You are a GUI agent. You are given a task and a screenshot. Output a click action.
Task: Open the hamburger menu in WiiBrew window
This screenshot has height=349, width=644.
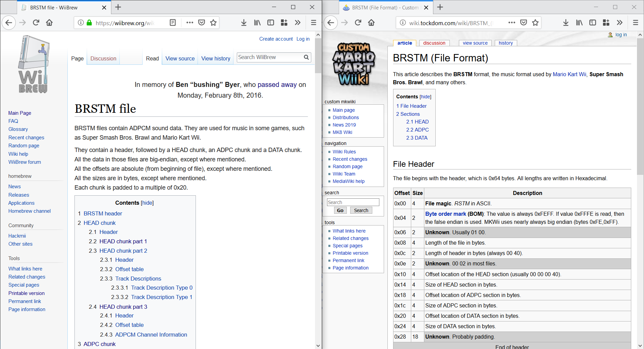tap(314, 22)
